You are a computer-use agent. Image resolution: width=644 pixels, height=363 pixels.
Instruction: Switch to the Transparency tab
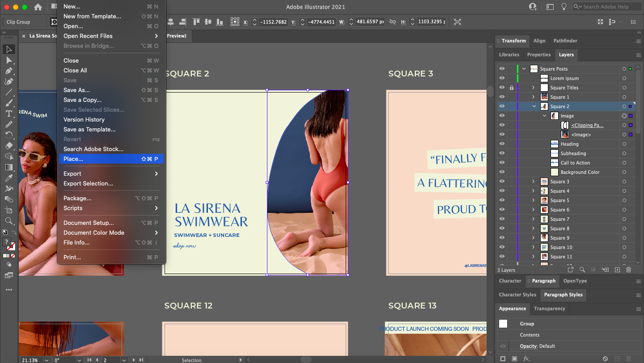click(549, 308)
